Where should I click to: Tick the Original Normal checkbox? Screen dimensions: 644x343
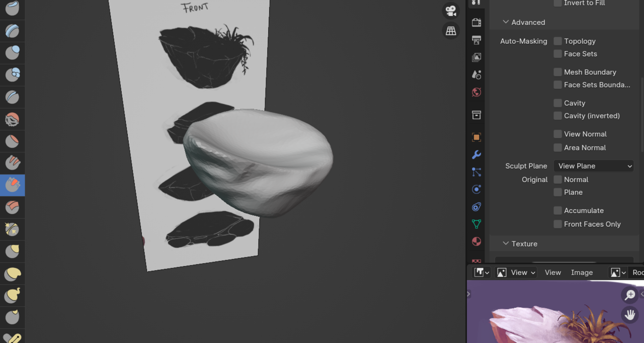[x=557, y=180]
